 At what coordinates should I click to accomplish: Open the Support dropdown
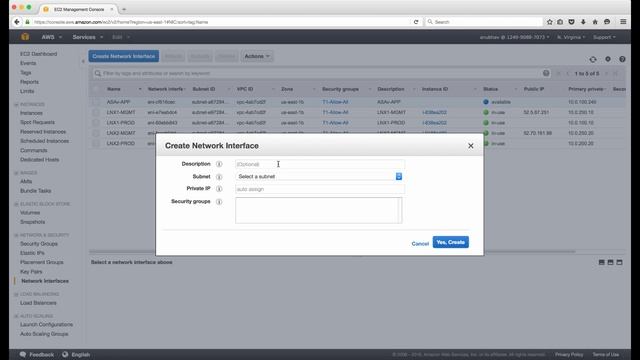point(604,37)
